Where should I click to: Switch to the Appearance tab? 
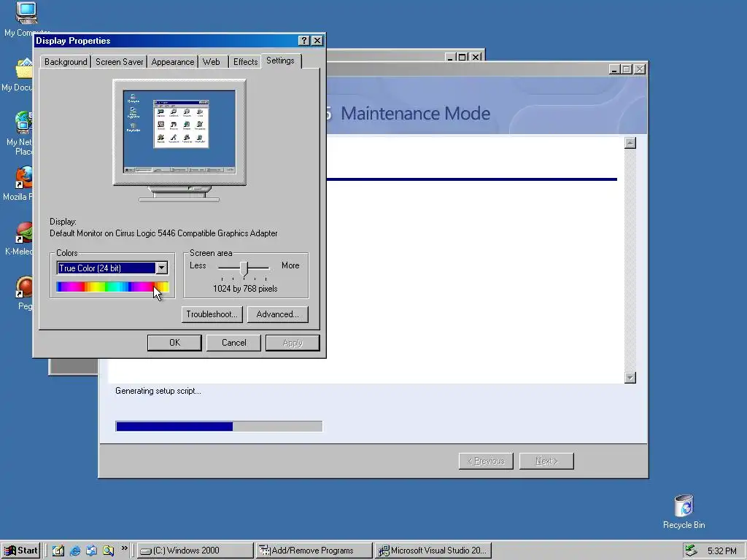tap(172, 62)
